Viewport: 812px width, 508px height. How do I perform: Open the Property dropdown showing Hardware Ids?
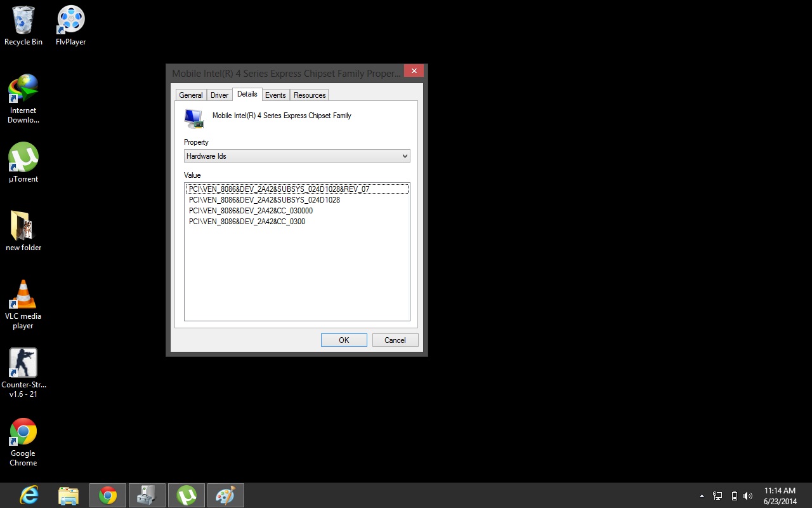click(x=297, y=156)
